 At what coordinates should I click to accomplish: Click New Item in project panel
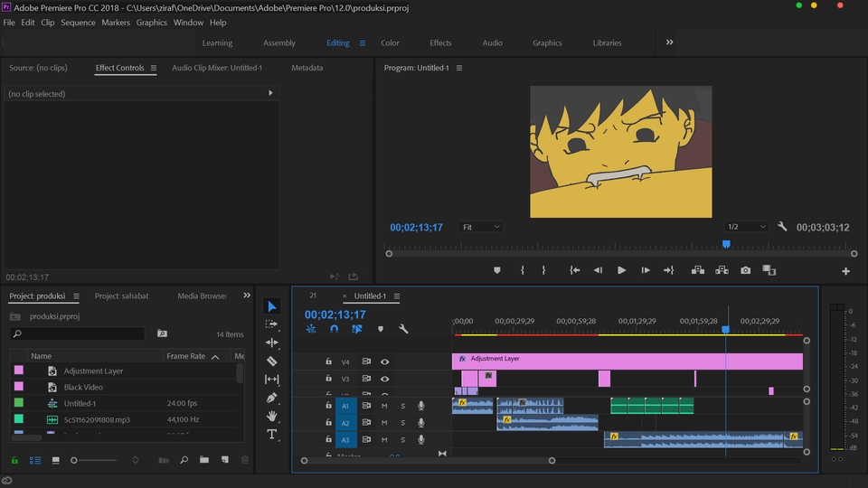pos(225,460)
